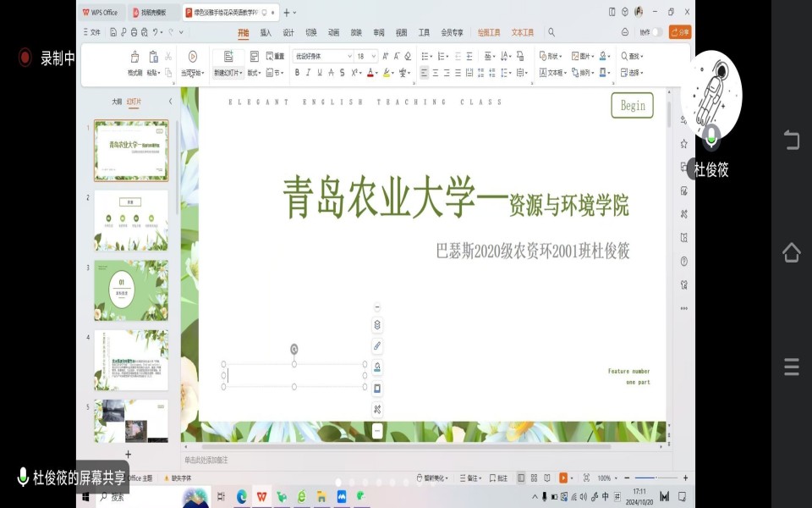Open the font size dropdown

click(374, 56)
